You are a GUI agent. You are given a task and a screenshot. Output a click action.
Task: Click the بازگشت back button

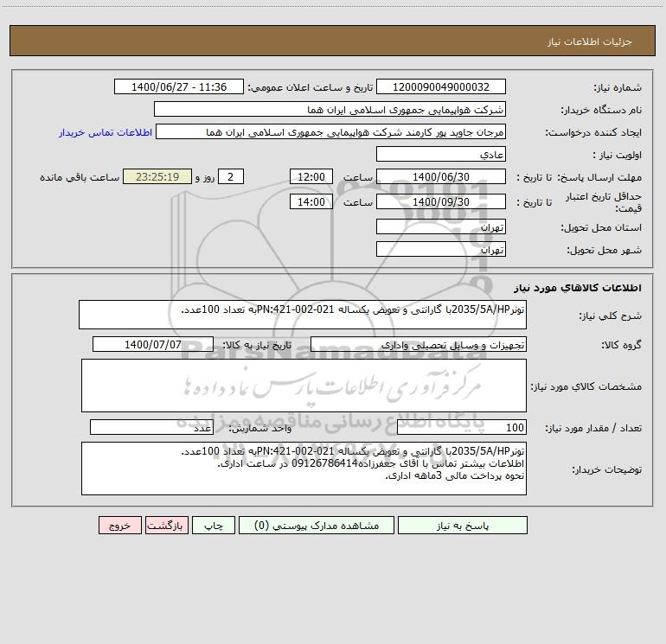pyautogui.click(x=166, y=525)
